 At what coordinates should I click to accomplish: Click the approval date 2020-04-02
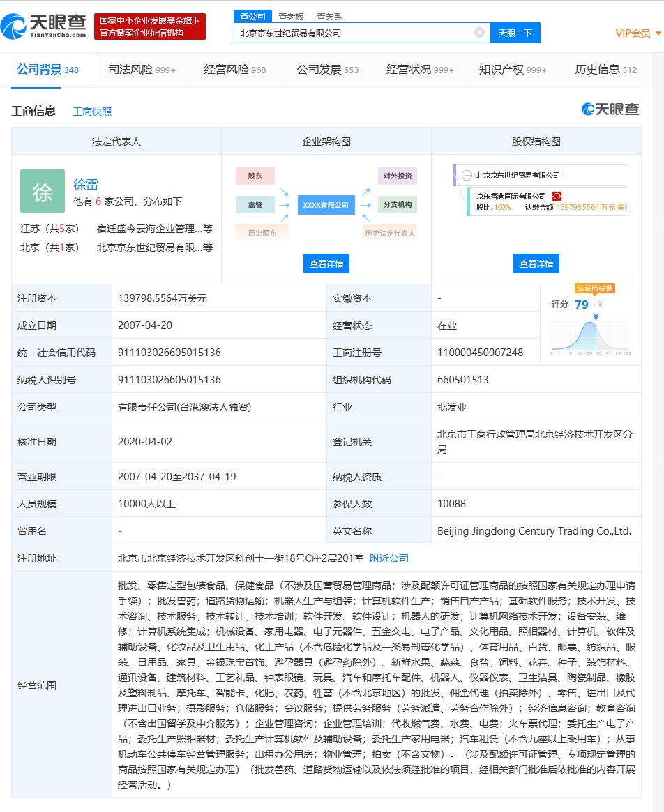pyautogui.click(x=145, y=442)
